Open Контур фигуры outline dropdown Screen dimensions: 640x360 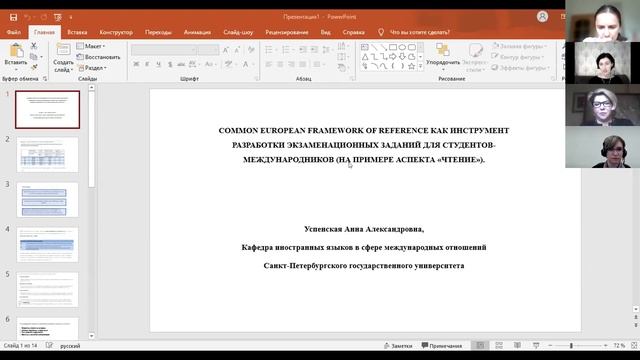(518, 57)
